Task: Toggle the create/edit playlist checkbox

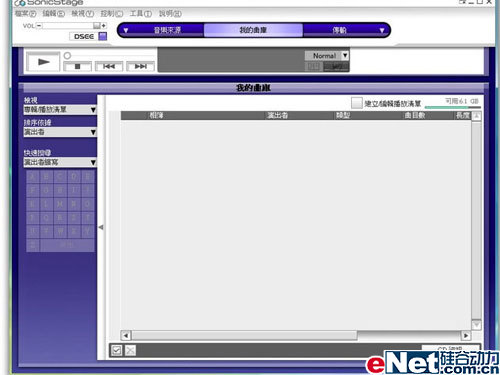Action: [x=356, y=103]
